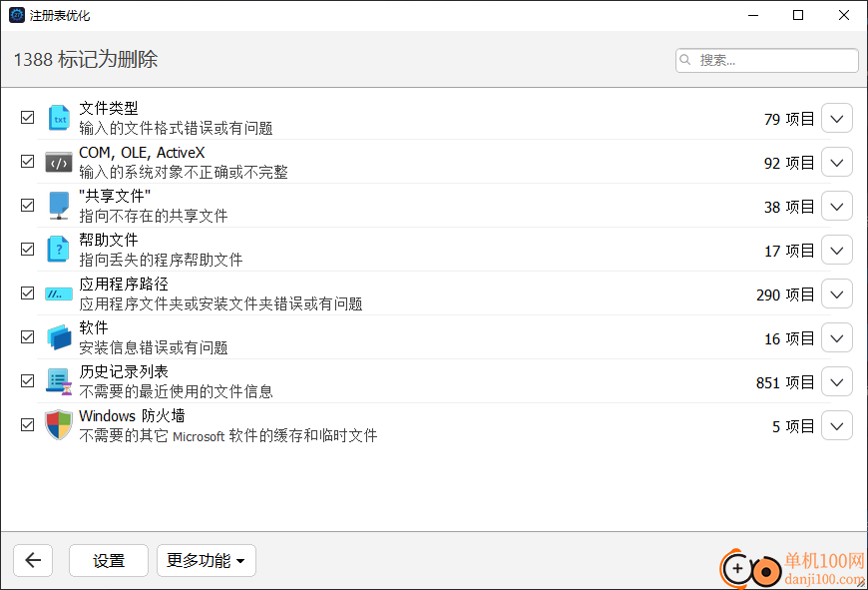Select the 帮助文件 category title
The image size is (868, 590).
coord(109,240)
